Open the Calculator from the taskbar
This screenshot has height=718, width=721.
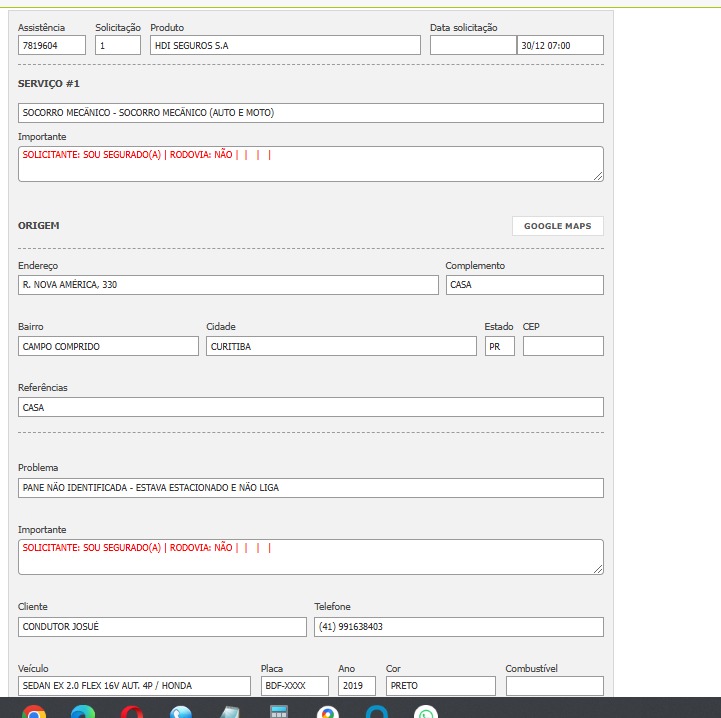pyautogui.click(x=279, y=712)
